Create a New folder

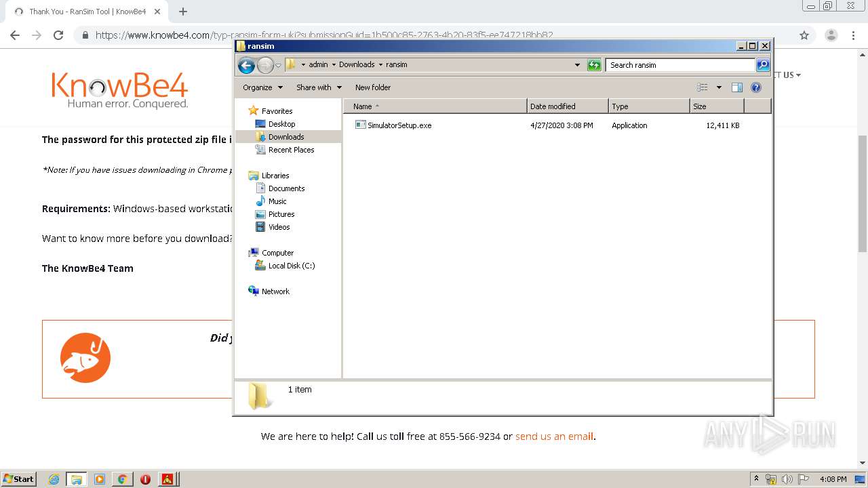pos(373,87)
